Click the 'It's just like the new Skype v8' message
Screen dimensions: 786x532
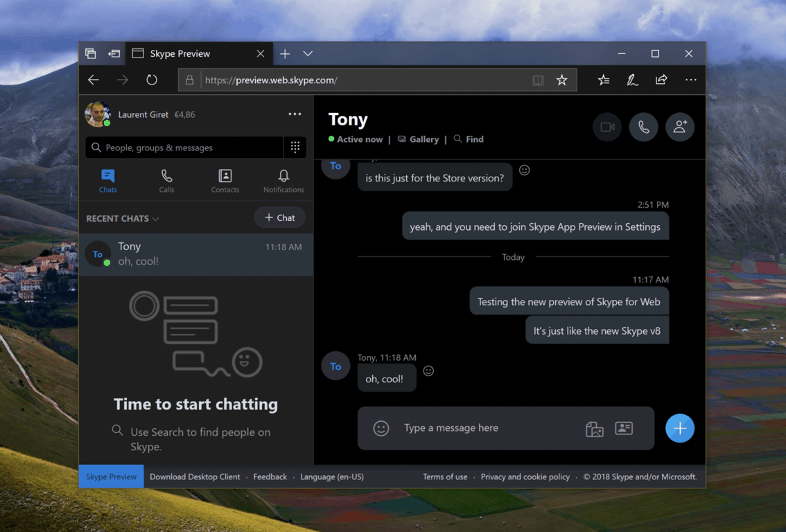pos(597,330)
